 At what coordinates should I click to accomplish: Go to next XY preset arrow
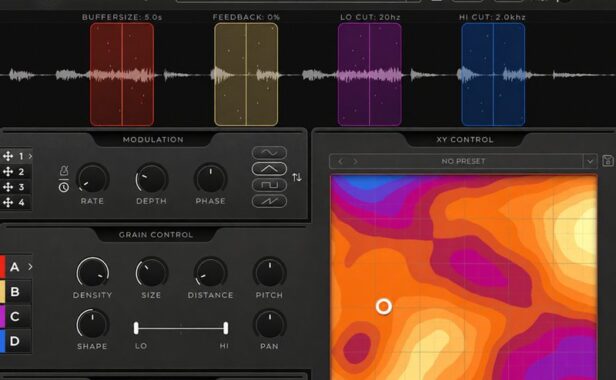click(x=355, y=162)
